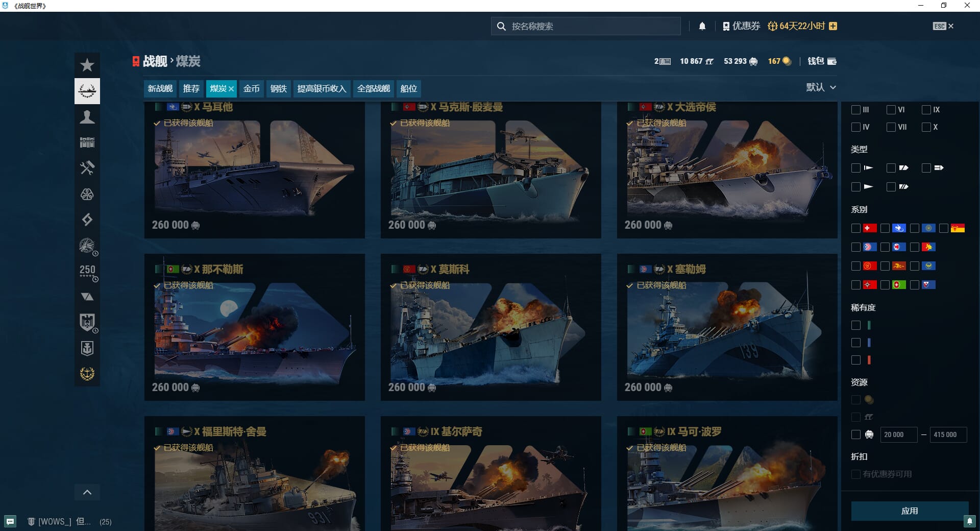
Task: Remove the 煤炭 filter with its X
Action: coord(231,89)
